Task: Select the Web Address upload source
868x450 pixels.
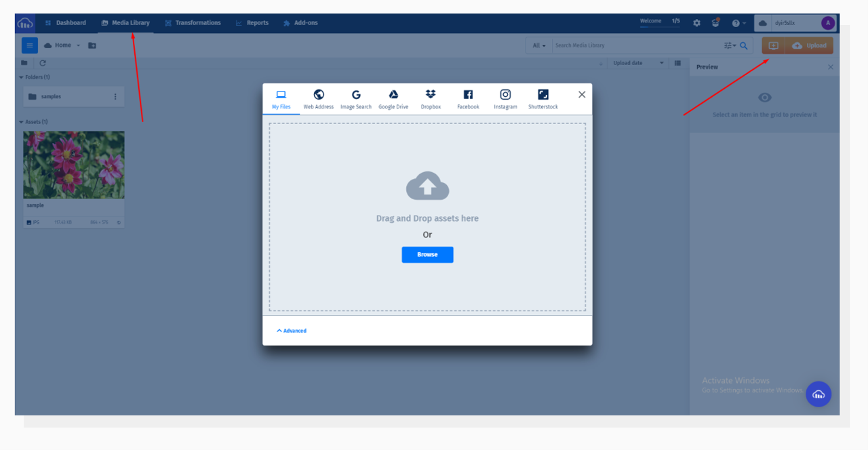Action: point(318,98)
